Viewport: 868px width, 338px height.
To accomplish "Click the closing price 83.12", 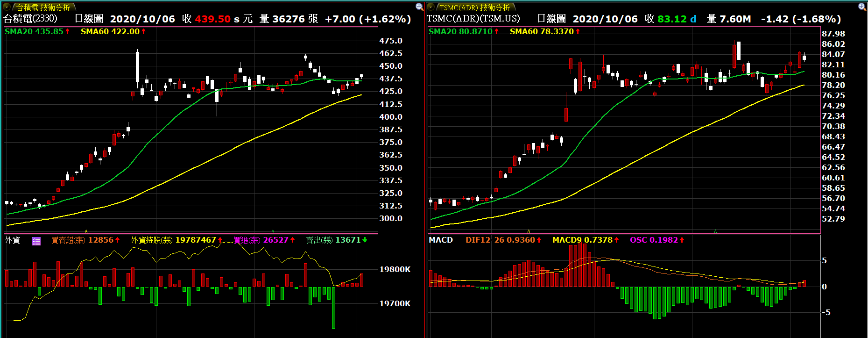I will (x=672, y=19).
